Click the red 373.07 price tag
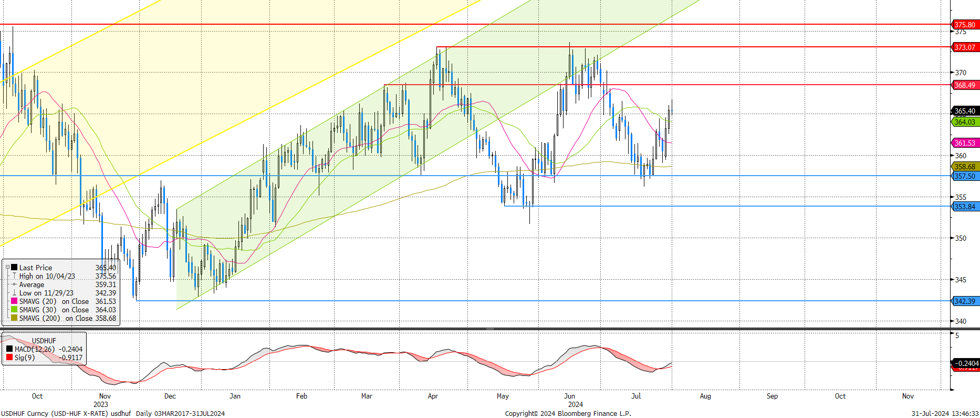The height and width of the screenshot is (418, 980). coord(965,47)
